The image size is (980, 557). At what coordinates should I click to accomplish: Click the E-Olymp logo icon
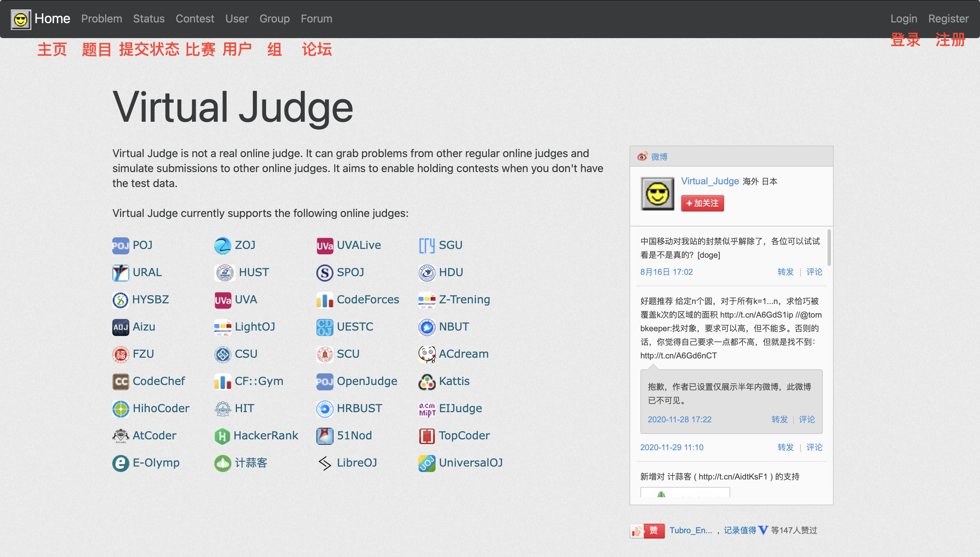coord(120,463)
